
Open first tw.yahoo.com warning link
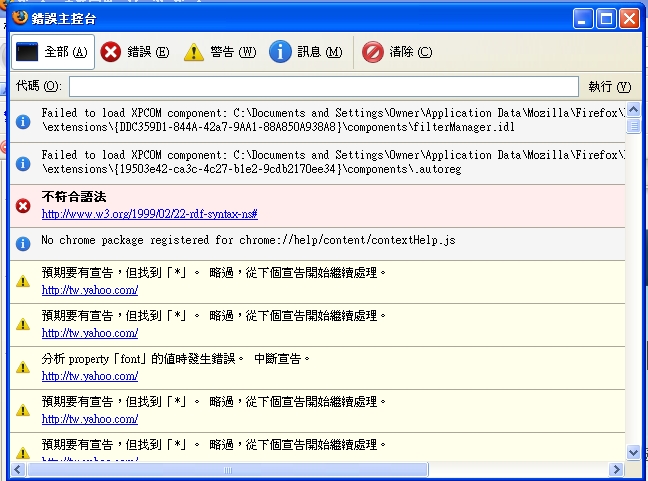click(x=90, y=290)
